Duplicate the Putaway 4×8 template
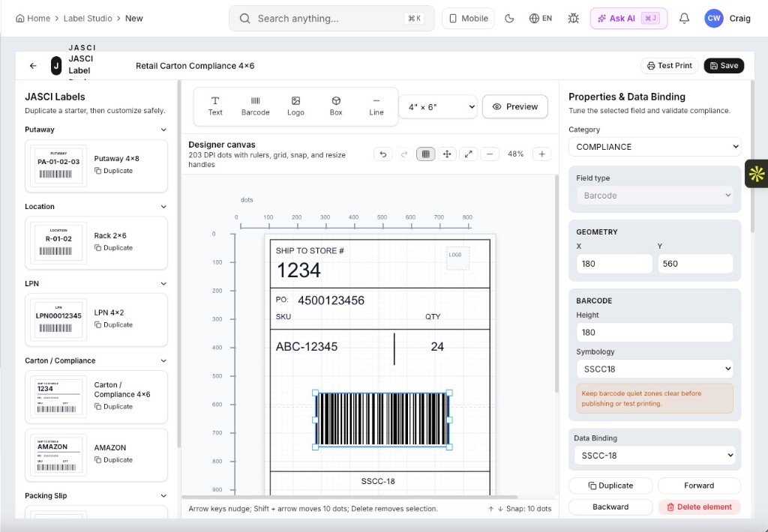 pyautogui.click(x=114, y=171)
